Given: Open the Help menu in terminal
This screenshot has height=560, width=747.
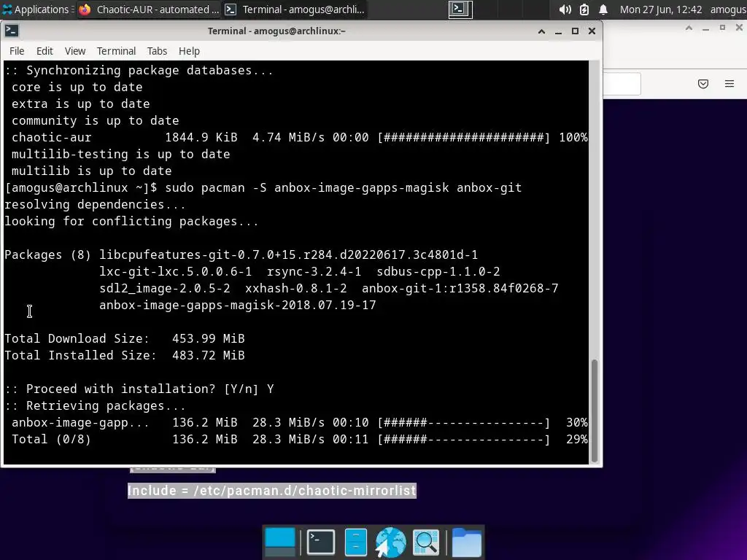Looking at the screenshot, I should pos(189,51).
